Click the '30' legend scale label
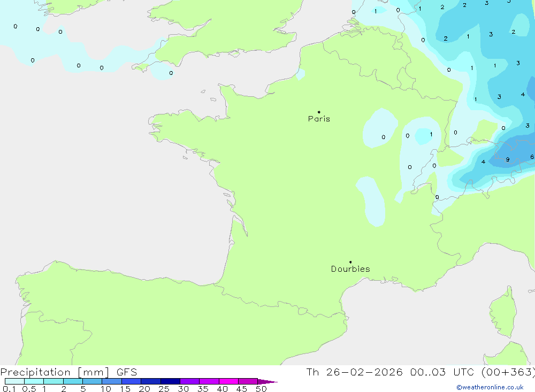 pos(184,389)
